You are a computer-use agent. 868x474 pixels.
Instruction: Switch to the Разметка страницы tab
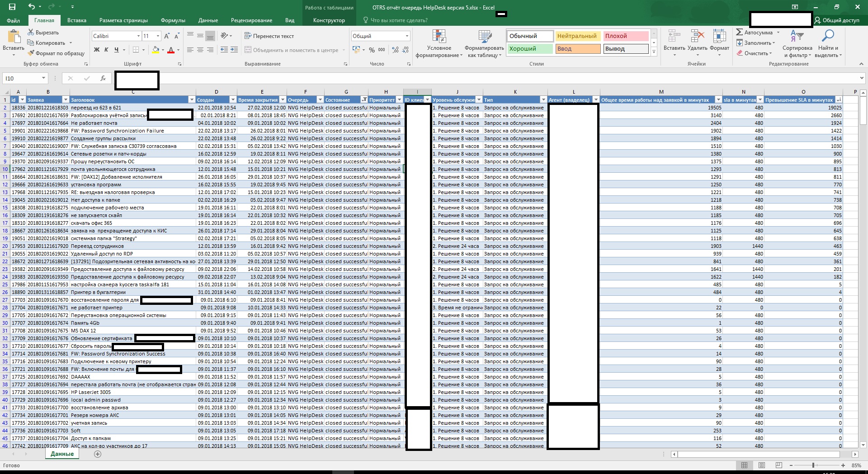[123, 20]
